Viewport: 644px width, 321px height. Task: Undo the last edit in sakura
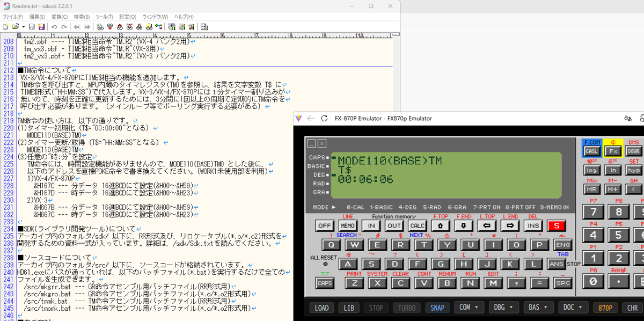click(x=54, y=26)
